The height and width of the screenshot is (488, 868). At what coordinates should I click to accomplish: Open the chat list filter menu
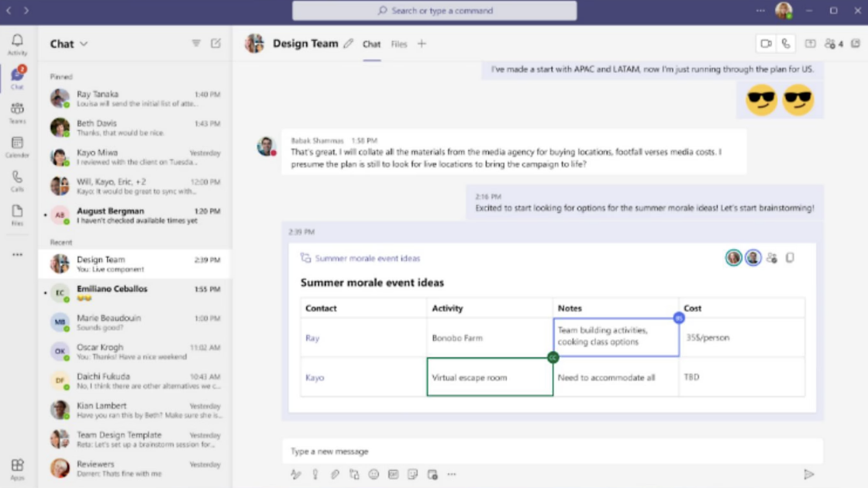pos(196,43)
